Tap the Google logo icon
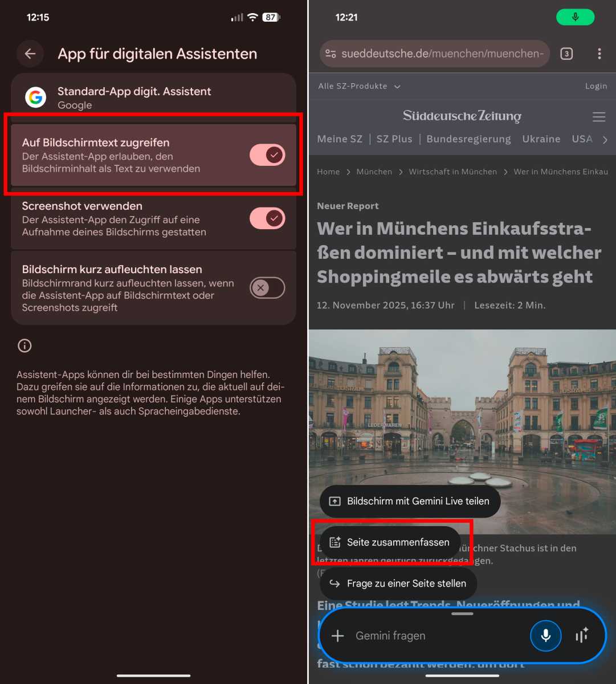 (36, 97)
